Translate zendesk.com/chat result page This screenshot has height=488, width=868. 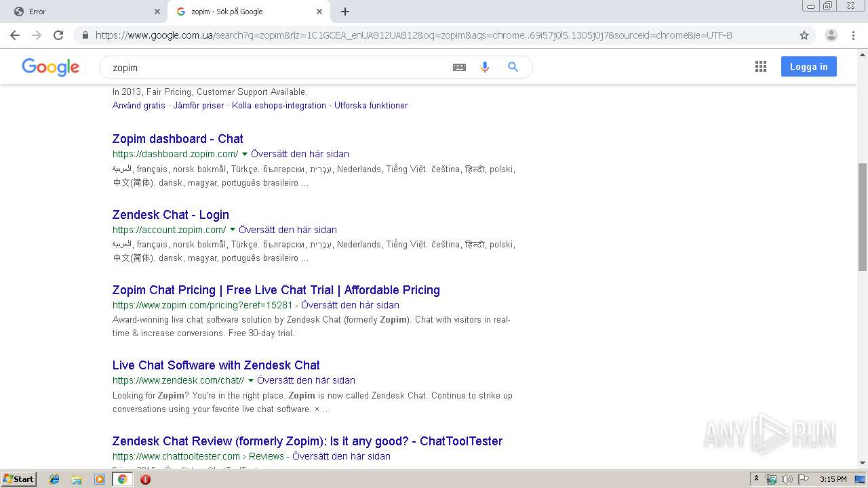(306, 380)
